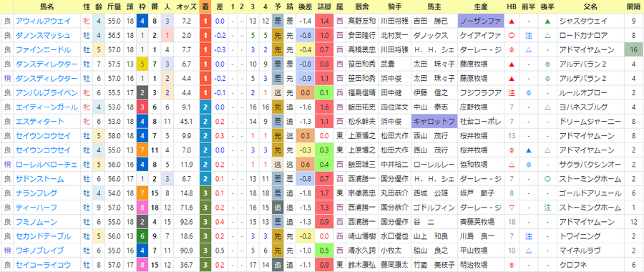Click the 詰脚 column header

324,6
